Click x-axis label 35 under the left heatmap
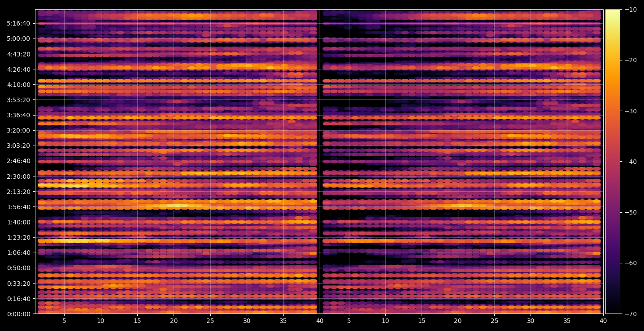This screenshot has width=644, height=331. 283,321
